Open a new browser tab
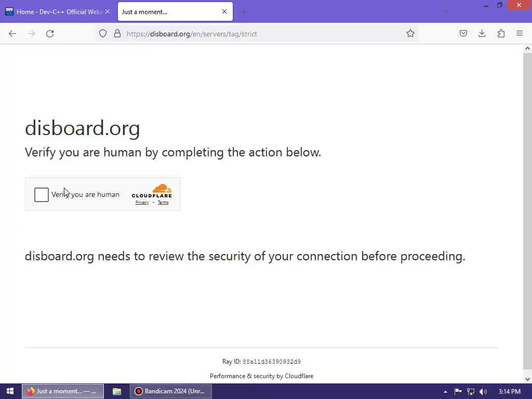The image size is (532, 399). click(x=244, y=12)
